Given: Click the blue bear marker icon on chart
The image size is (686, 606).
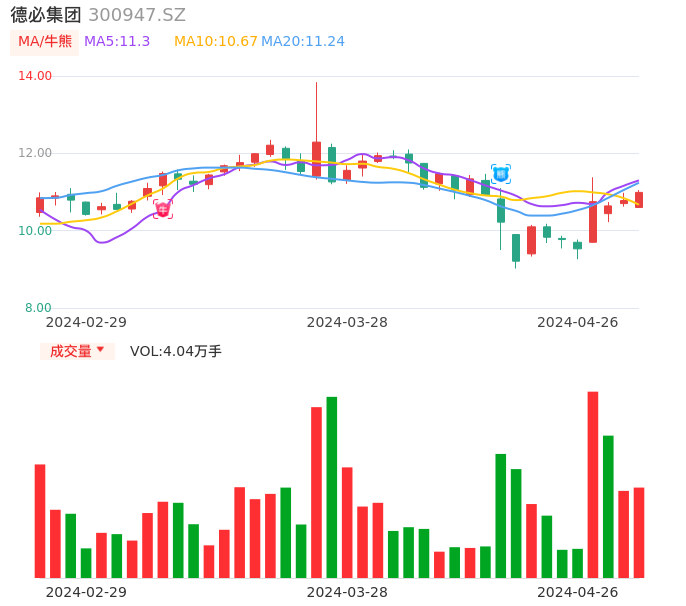Looking at the screenshot, I should [500, 174].
